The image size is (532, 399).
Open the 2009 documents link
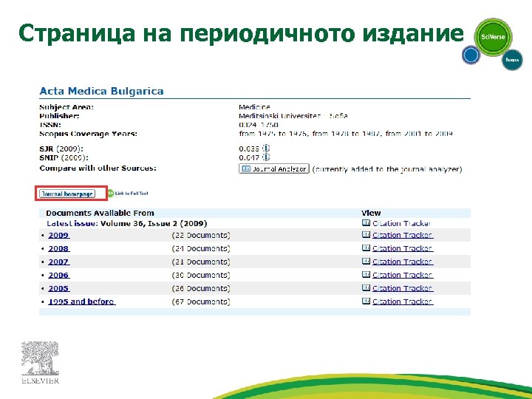(x=58, y=235)
